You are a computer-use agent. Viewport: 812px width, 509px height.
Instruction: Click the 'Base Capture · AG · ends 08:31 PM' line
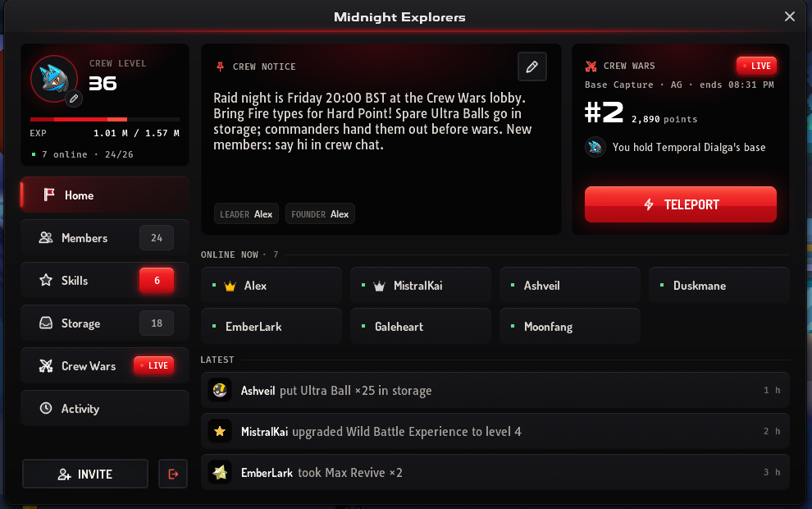(679, 85)
